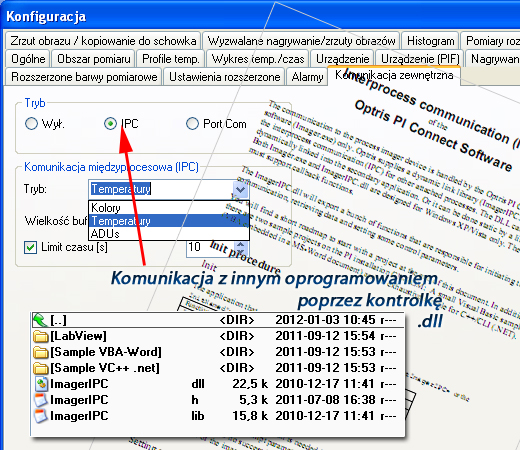The height and width of the screenshot is (450, 520).
Task: Select the [LabView] folder name
Action: coord(78,336)
